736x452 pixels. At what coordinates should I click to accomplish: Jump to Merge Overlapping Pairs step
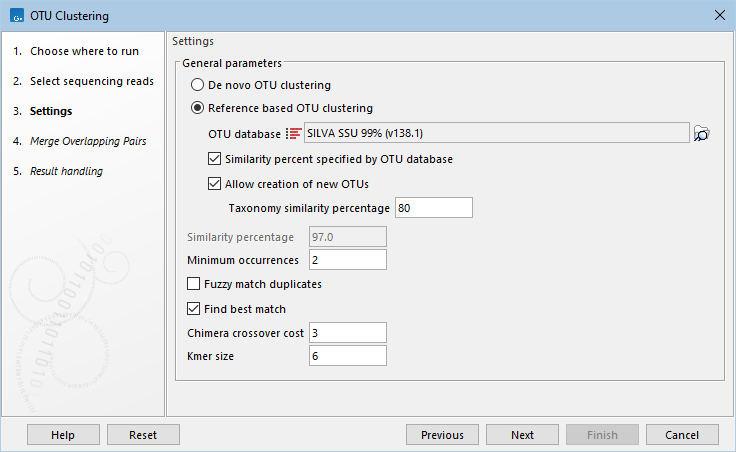[88, 142]
